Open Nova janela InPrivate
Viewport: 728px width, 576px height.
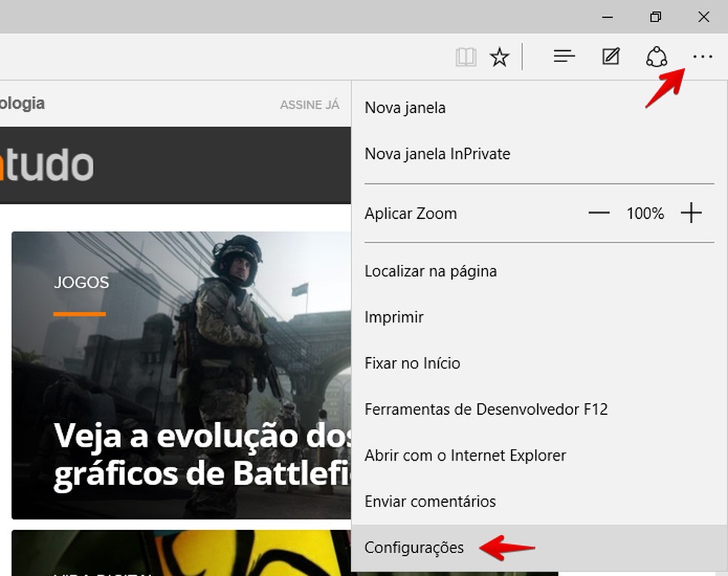pos(437,154)
